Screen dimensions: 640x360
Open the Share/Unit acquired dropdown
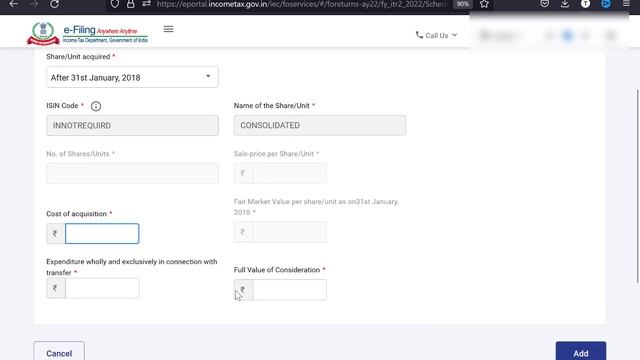132,77
